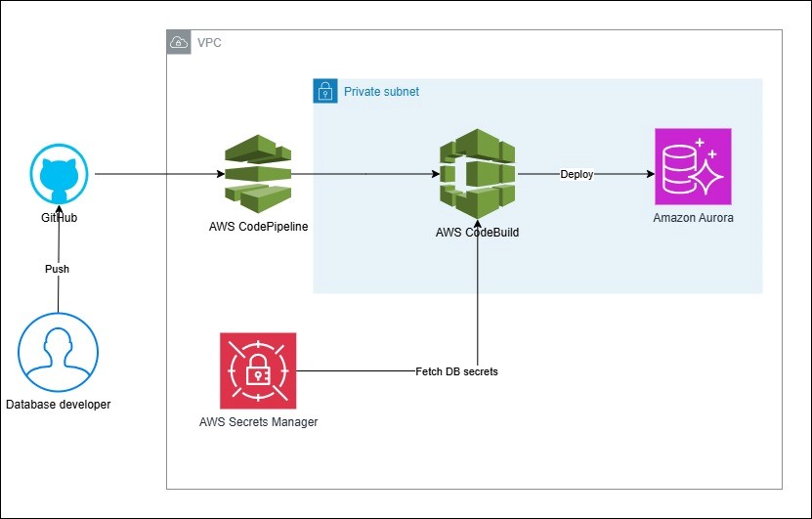This screenshot has height=519, width=812.
Task: Select the Amazon Aurora caption
Action: click(x=693, y=218)
